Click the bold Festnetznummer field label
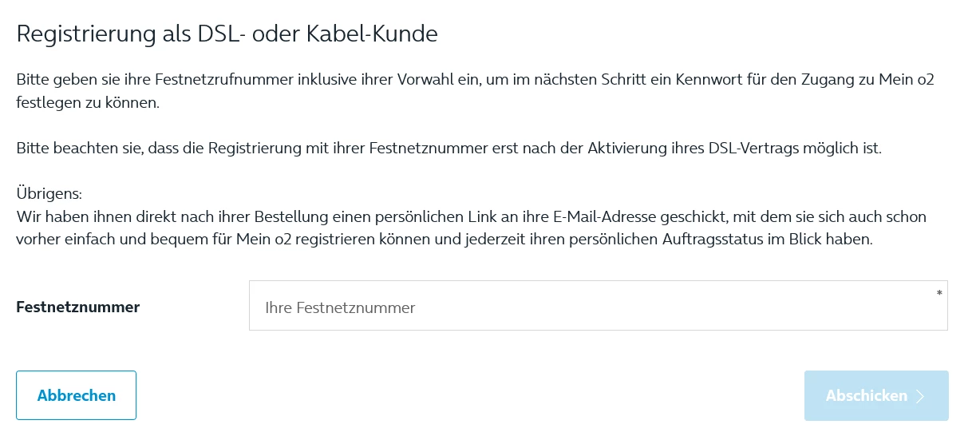Image resolution: width=980 pixels, height=444 pixels. 78,307
